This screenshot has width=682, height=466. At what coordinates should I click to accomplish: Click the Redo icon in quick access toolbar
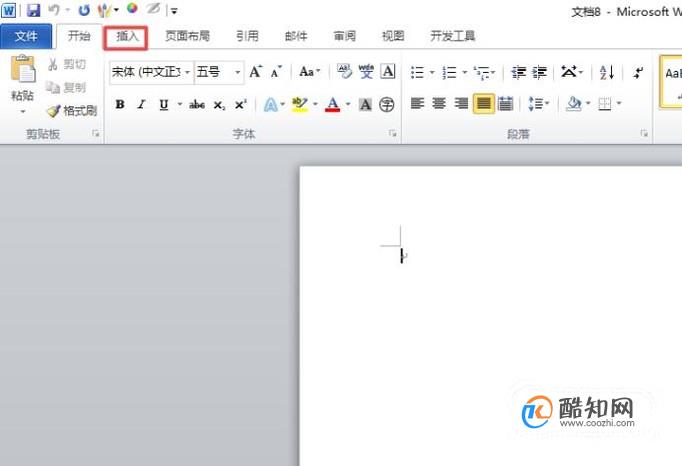coord(84,10)
